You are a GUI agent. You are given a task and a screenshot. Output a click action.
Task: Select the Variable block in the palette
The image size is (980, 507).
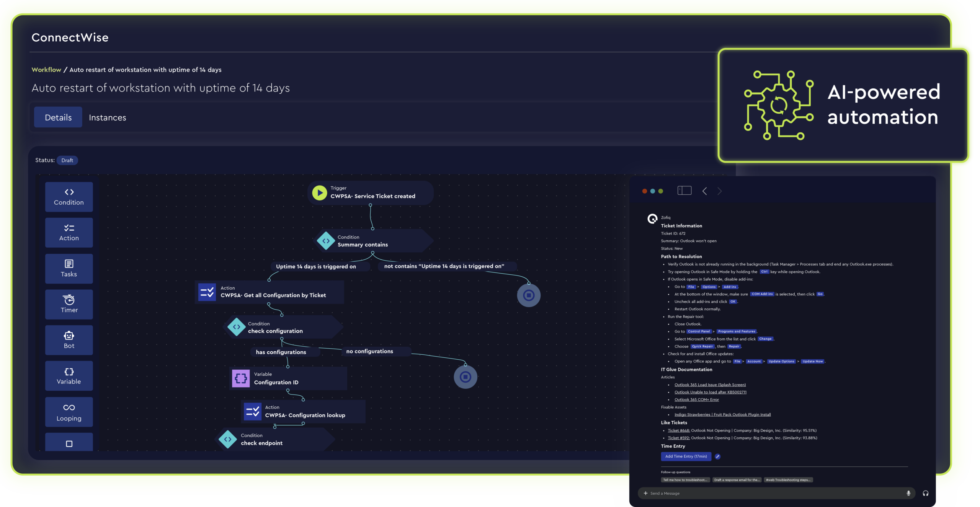pyautogui.click(x=69, y=376)
